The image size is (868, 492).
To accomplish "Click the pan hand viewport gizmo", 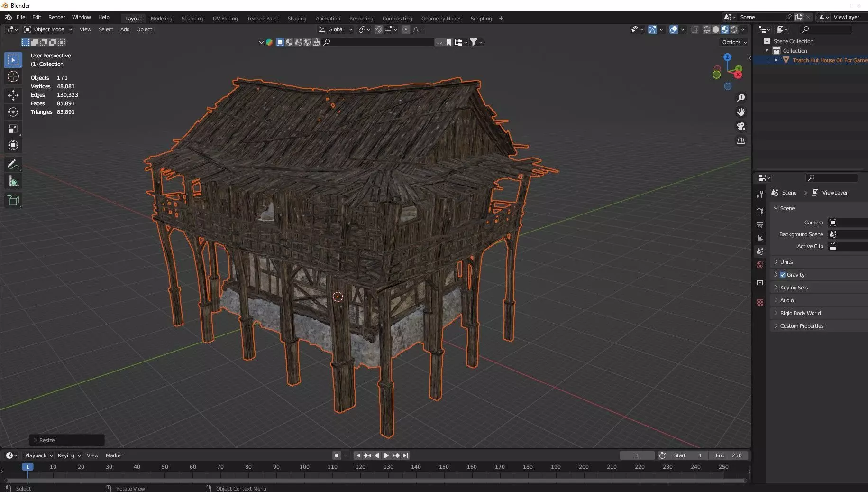I will [741, 112].
